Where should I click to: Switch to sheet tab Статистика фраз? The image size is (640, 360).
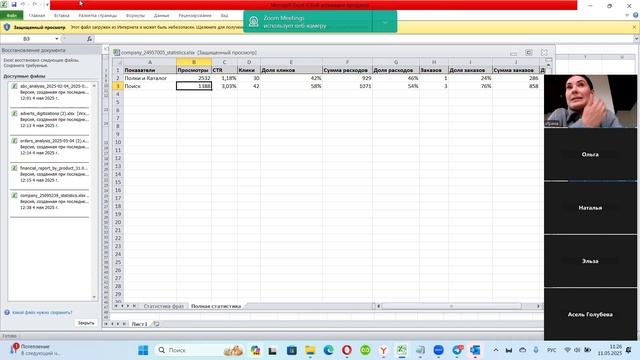click(163, 306)
